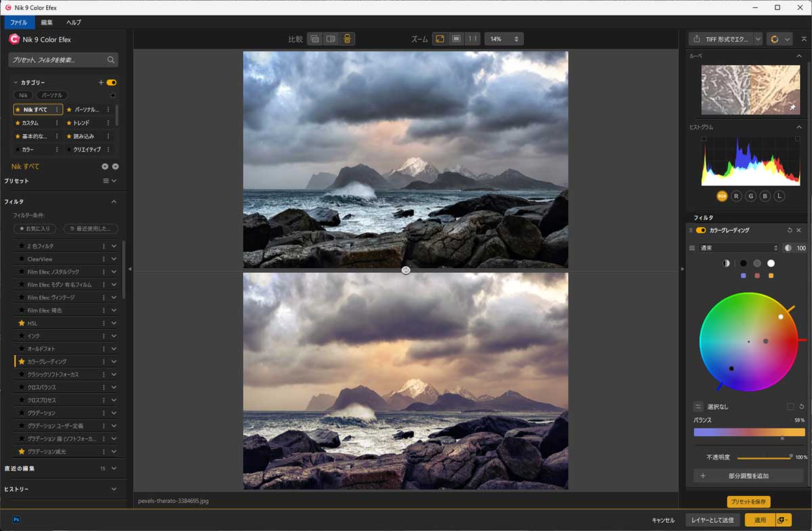Open the 通常 blend mode dropdown
The image size is (812, 531).
pyautogui.click(x=739, y=248)
